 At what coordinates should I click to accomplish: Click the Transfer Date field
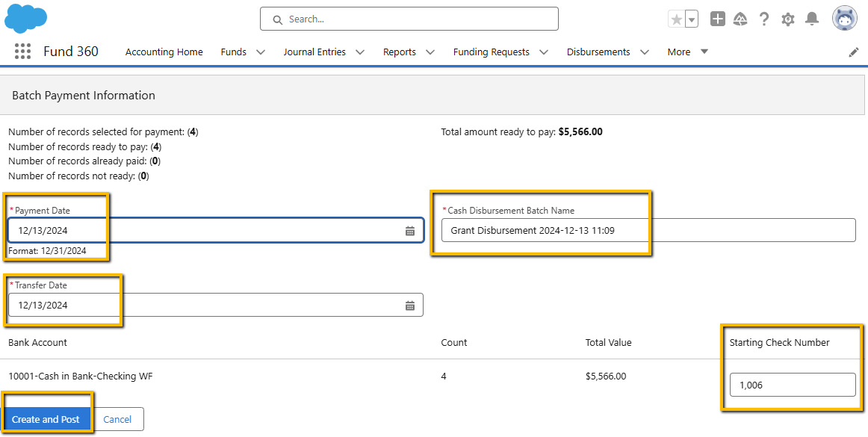(x=216, y=305)
